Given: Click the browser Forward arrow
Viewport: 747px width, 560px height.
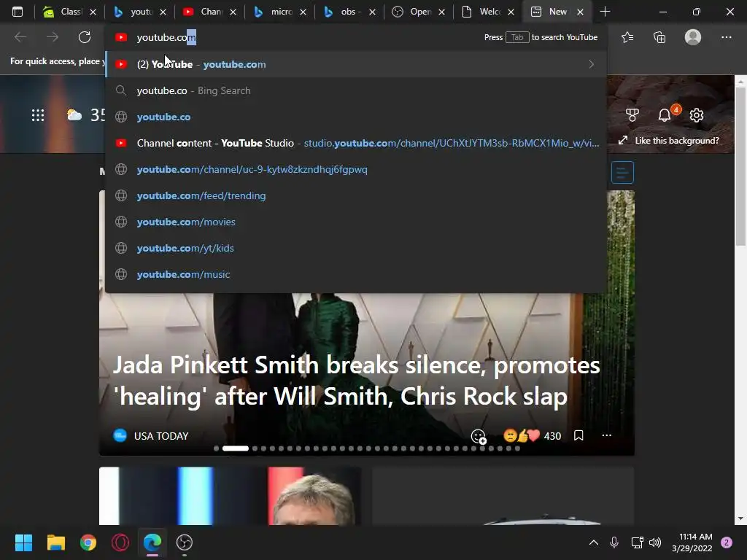Looking at the screenshot, I should pyautogui.click(x=53, y=37).
